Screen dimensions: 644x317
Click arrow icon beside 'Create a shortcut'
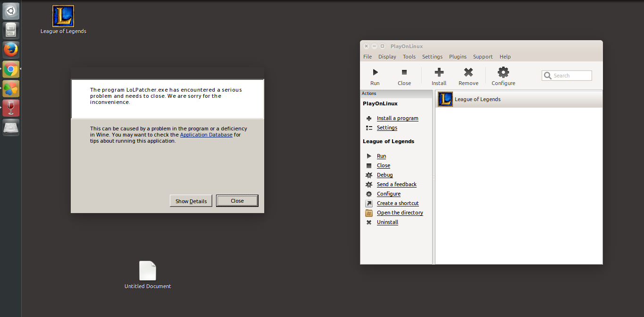(x=369, y=203)
